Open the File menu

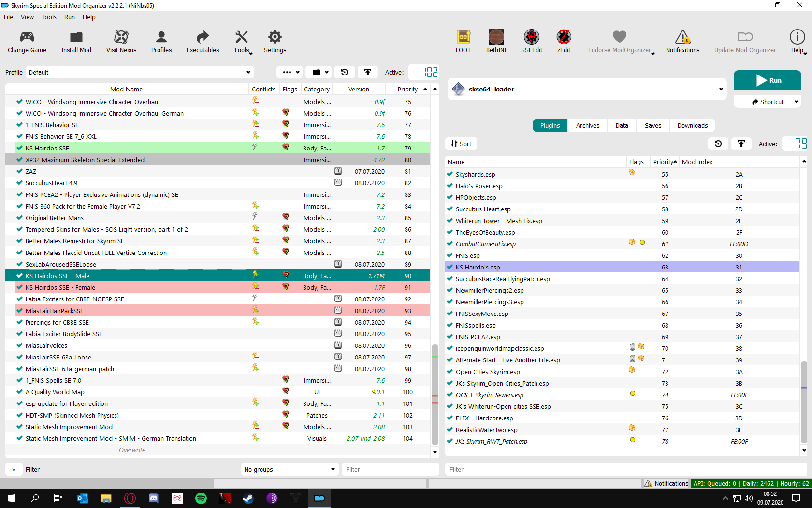[x=9, y=17]
